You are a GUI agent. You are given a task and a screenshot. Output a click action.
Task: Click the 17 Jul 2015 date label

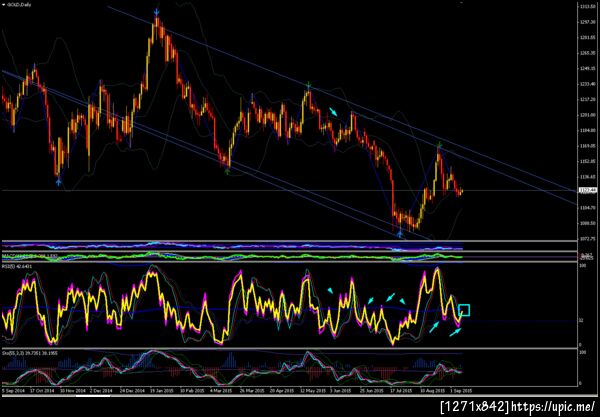pyautogui.click(x=401, y=391)
